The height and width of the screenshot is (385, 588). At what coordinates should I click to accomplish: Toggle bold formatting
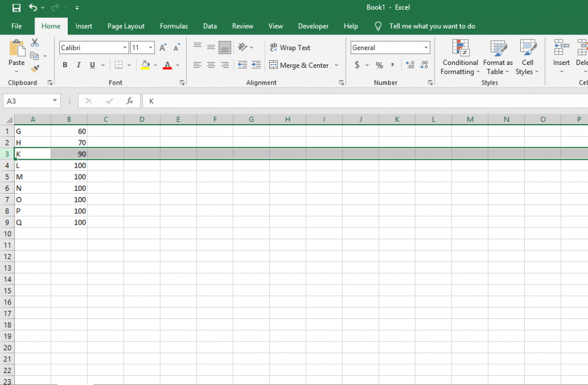coord(65,65)
